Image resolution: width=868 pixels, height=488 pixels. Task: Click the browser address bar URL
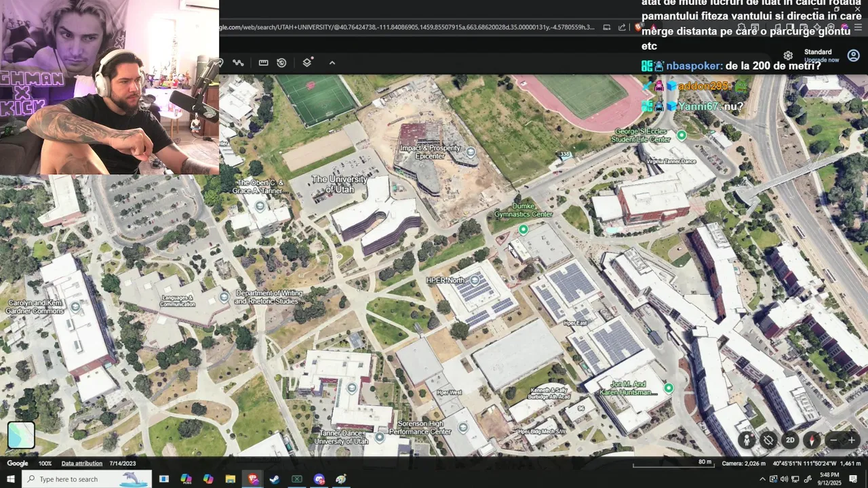407,27
